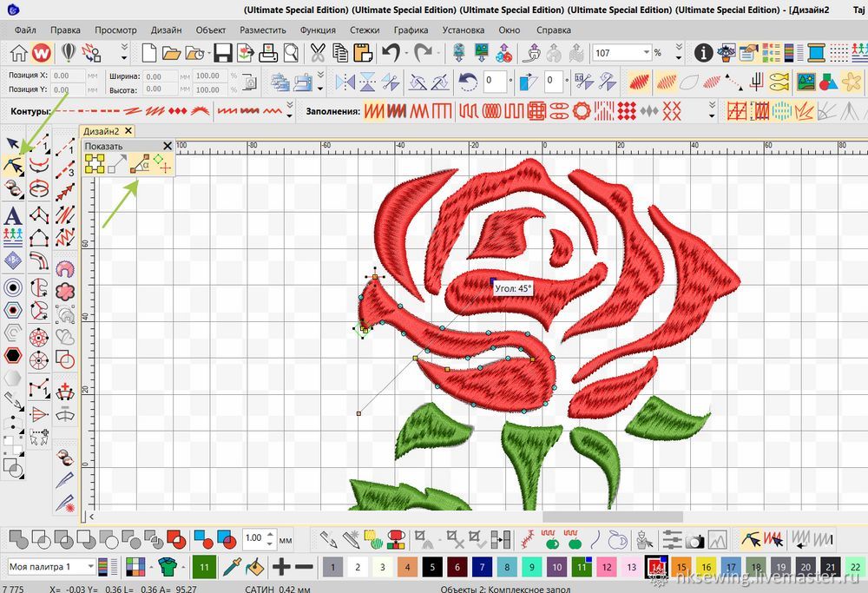868x593 pixels.
Task: Toggle angle lines display in Показать panel
Action: (139, 162)
